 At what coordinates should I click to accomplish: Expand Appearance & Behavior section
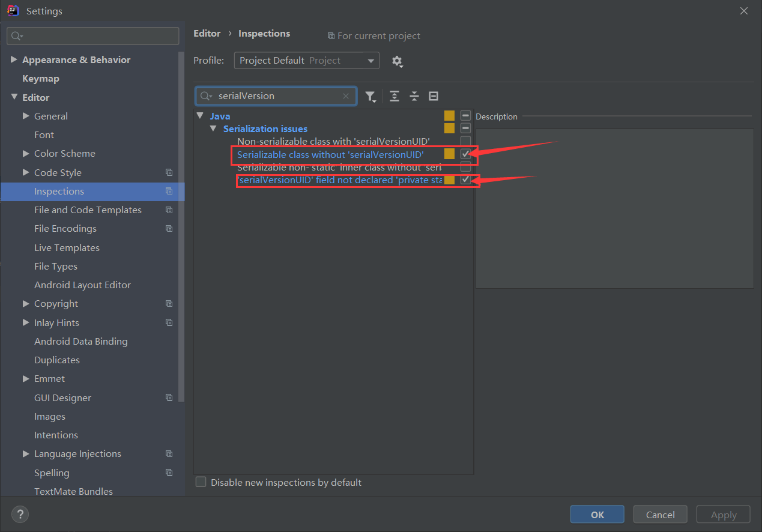pos(14,59)
